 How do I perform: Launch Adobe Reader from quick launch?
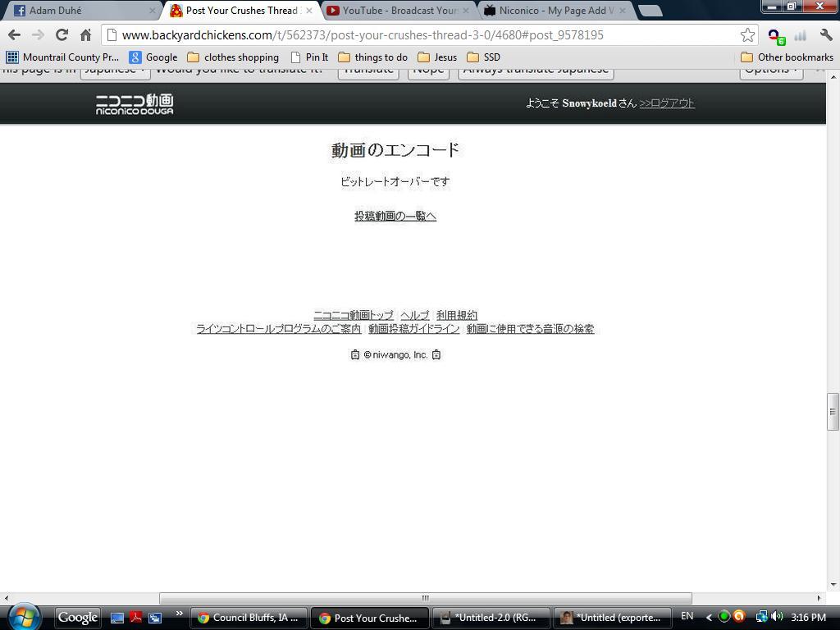[x=135, y=618]
